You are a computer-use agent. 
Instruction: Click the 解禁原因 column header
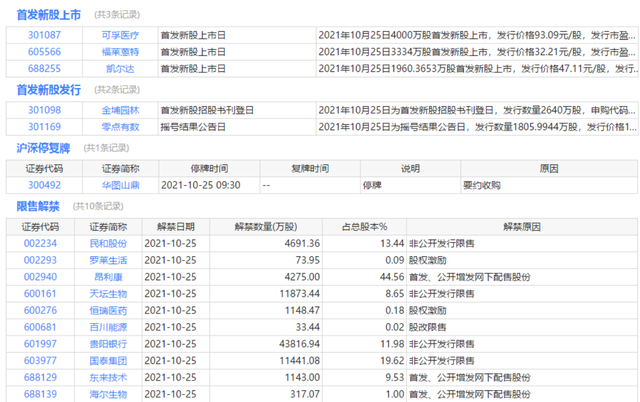coord(522,227)
